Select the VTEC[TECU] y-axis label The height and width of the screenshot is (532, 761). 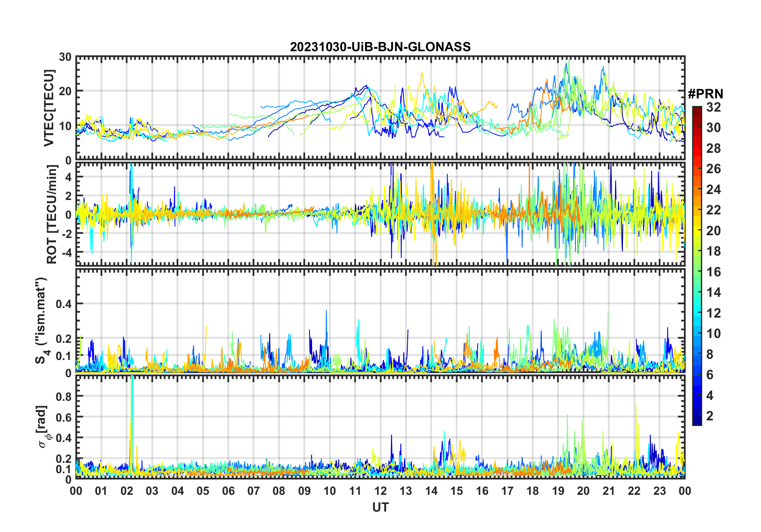coord(49,108)
